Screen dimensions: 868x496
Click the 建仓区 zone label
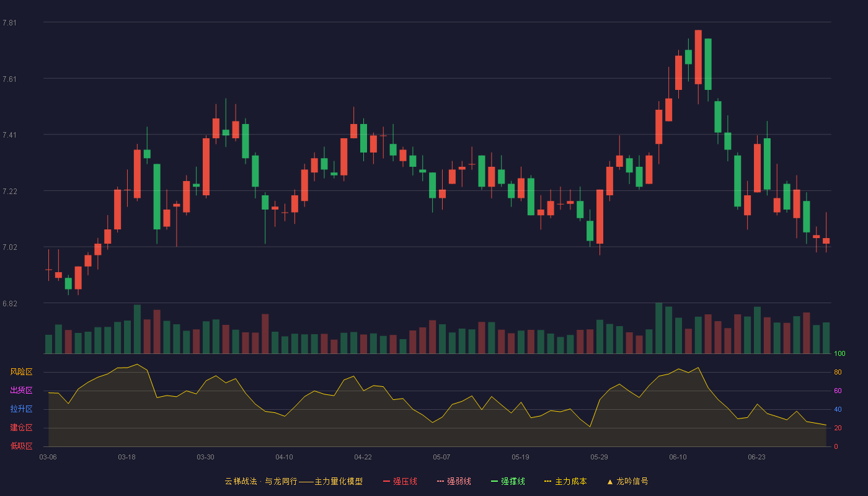[22, 428]
